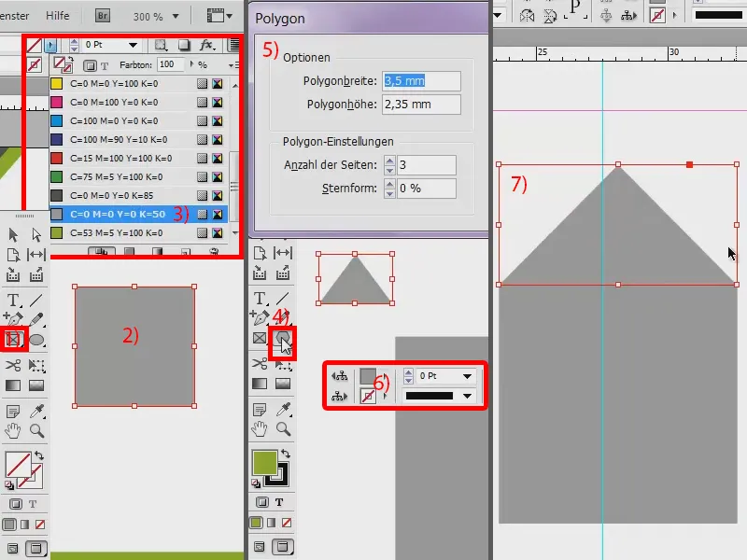Choose the Note tool in the toolbox with the green fill
The height and width of the screenshot is (560, 747).
tap(260, 410)
